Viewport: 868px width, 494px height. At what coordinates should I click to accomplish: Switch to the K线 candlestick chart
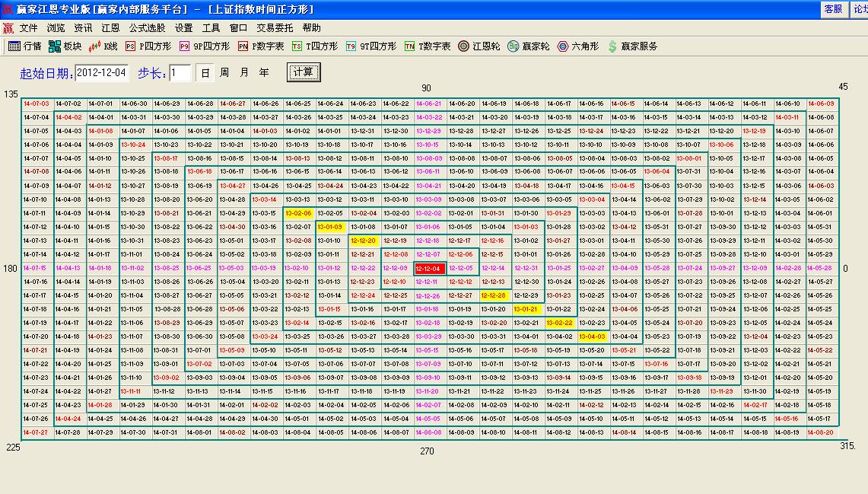click(x=103, y=46)
